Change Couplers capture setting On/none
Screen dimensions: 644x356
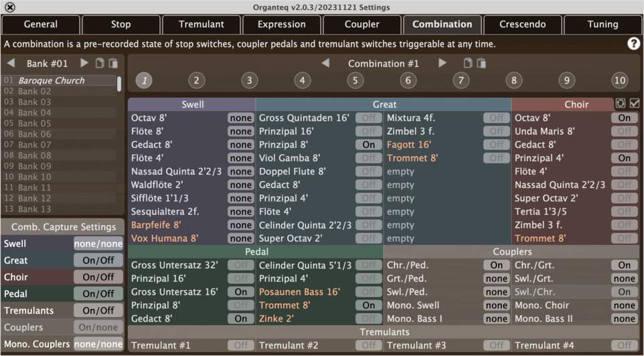[x=98, y=327]
